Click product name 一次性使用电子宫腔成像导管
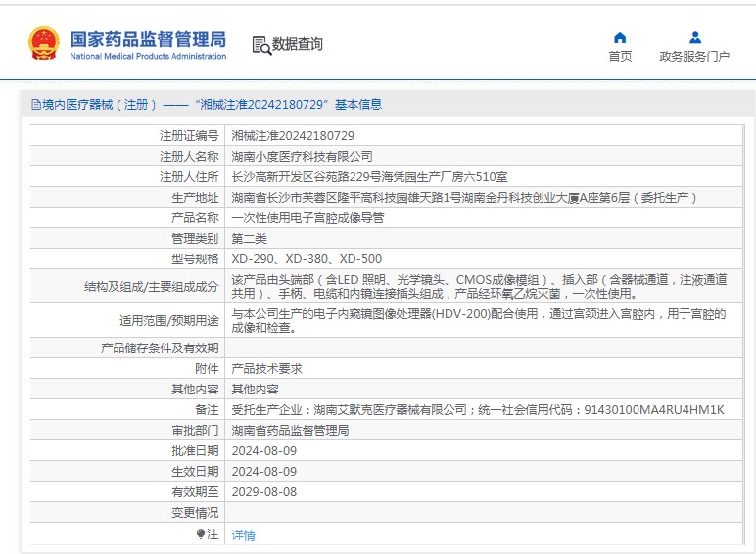The height and width of the screenshot is (554, 756). (307, 217)
